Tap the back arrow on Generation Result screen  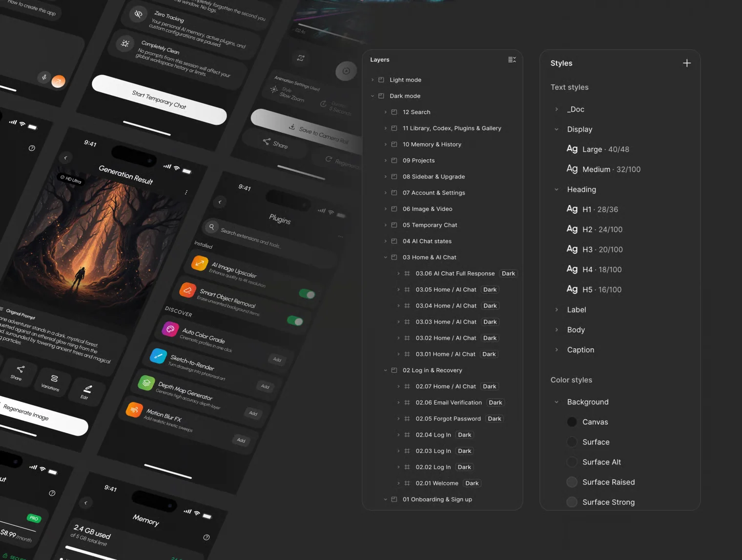(65, 158)
